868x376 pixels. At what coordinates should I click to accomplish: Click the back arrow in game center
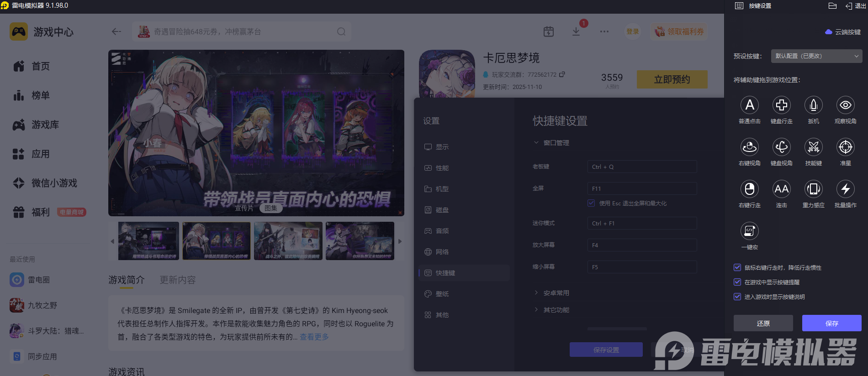coord(116,31)
